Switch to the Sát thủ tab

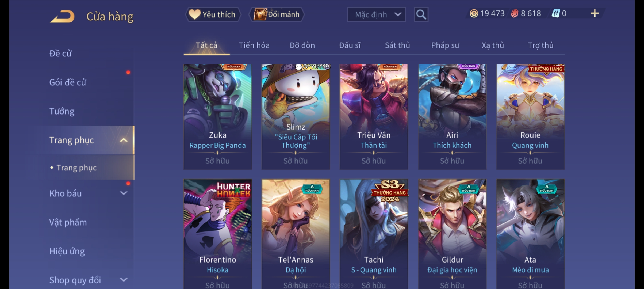[x=397, y=45]
